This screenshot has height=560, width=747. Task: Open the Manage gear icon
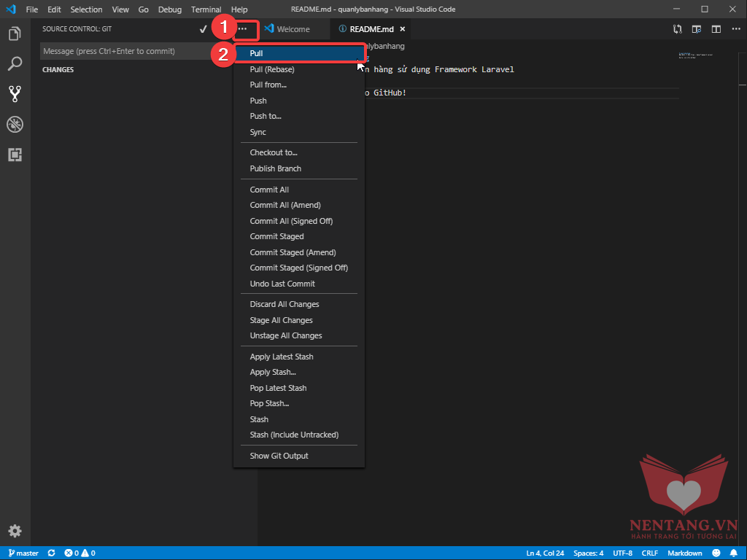tap(15, 531)
